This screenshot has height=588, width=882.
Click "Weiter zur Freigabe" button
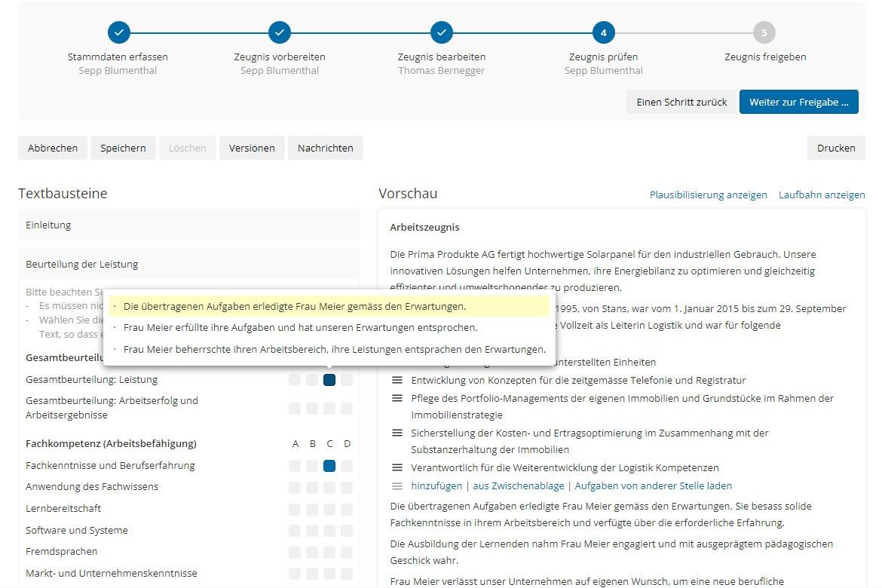(x=799, y=102)
